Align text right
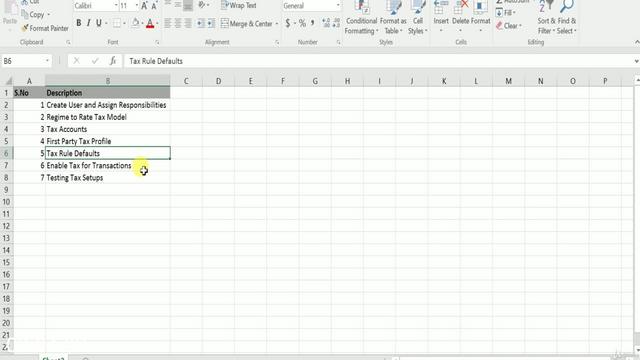The width and height of the screenshot is (640, 360). 188,24
